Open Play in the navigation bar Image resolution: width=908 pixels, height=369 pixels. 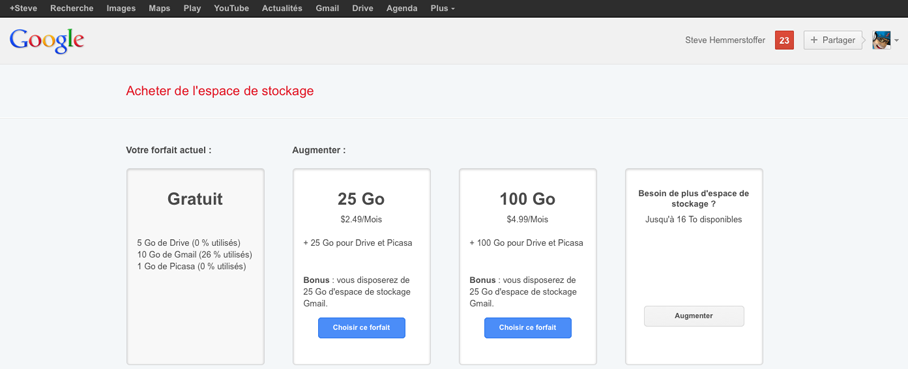(x=192, y=9)
